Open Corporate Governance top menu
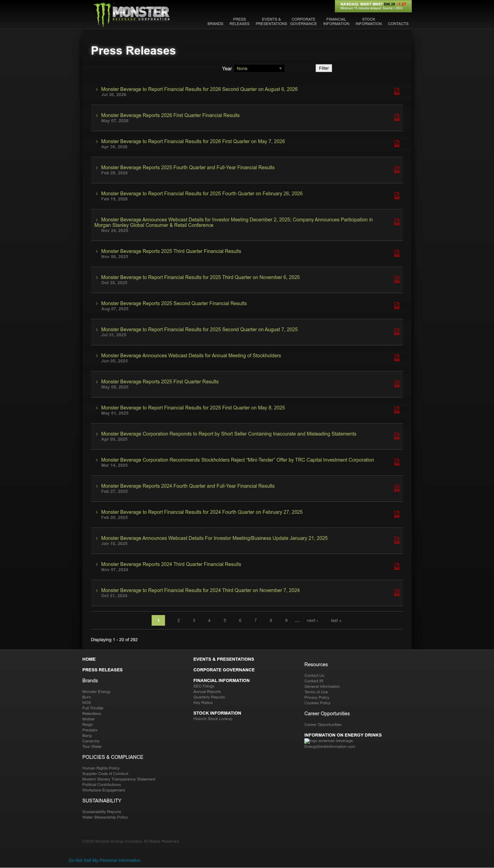 coord(303,21)
